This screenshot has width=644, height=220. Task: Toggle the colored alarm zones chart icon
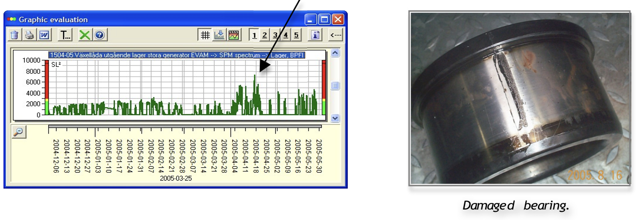coord(234,35)
